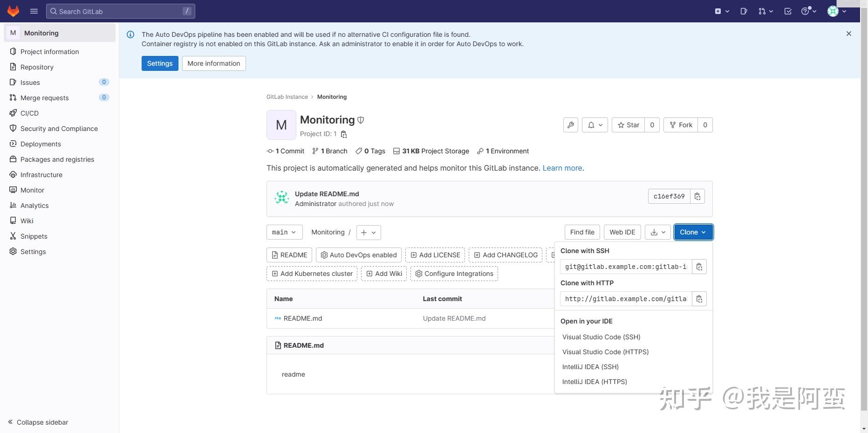This screenshot has height=433, width=868.
Task: Expand the Clone dropdown
Action: point(693,232)
